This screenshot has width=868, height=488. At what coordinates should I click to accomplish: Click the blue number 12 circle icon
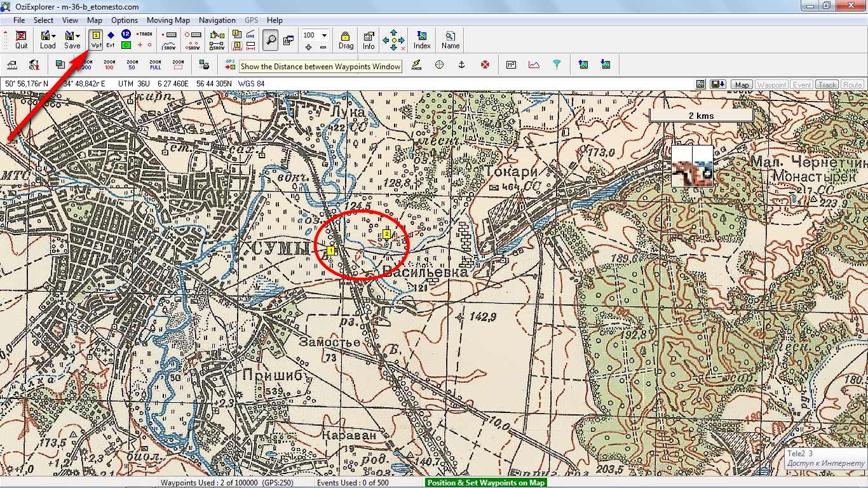pyautogui.click(x=126, y=34)
